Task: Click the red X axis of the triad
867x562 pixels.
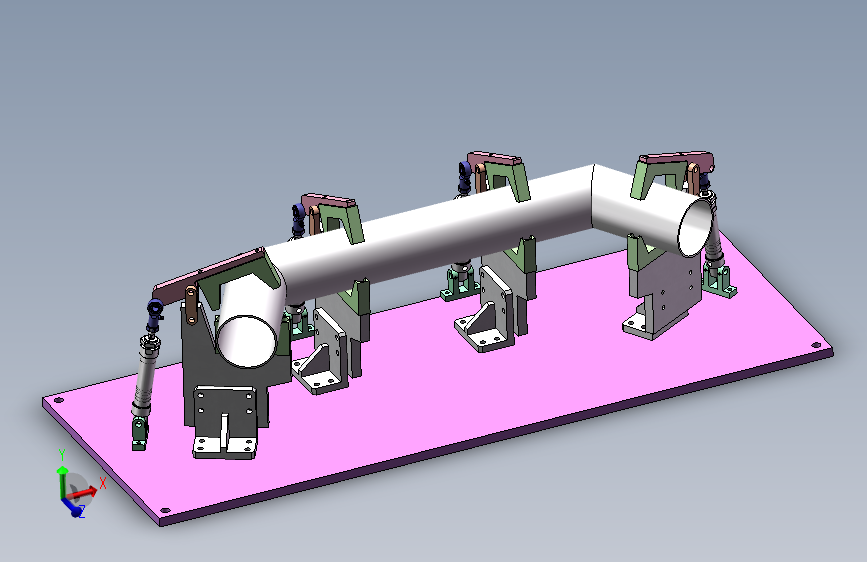Action: [x=83, y=491]
